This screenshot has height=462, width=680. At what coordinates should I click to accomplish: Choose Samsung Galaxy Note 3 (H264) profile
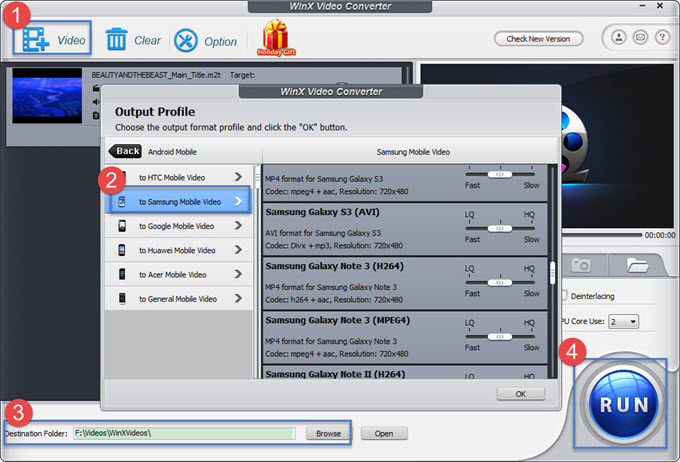click(x=404, y=283)
